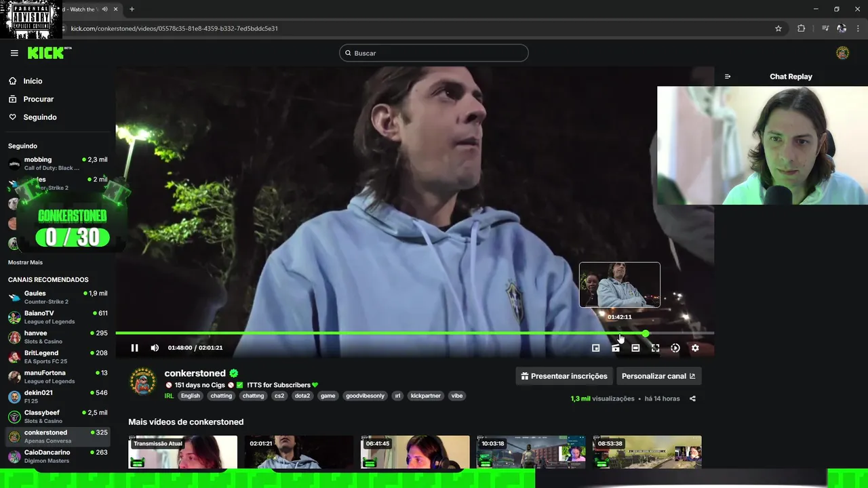Open the hanvee recommended channel

[58, 337]
